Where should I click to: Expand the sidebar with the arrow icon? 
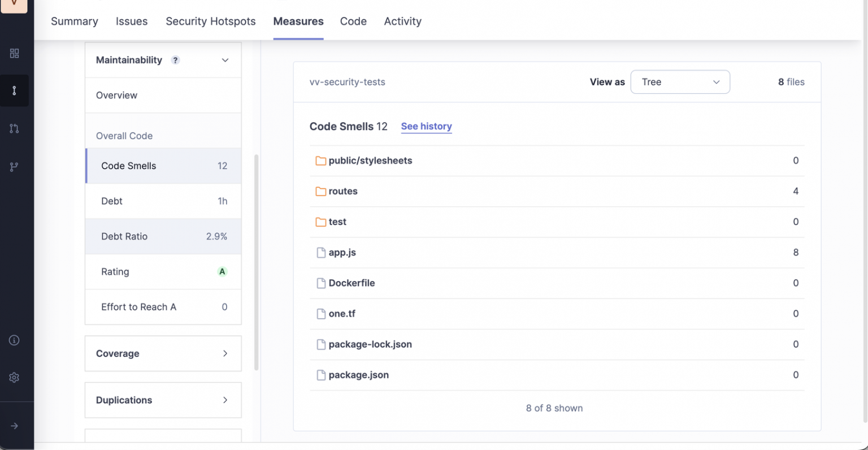tap(14, 426)
